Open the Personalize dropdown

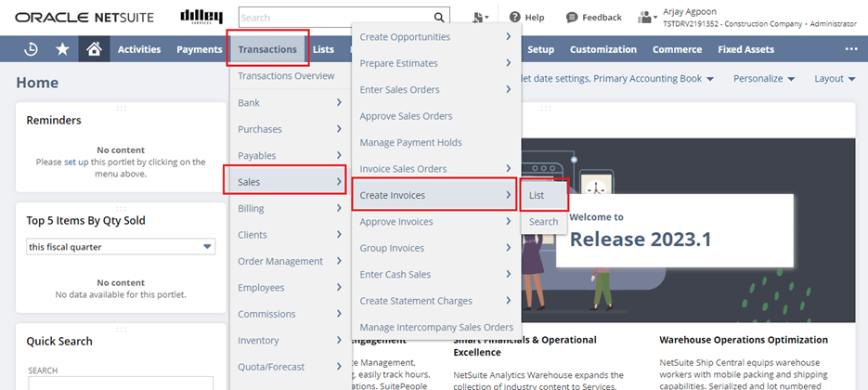(764, 79)
